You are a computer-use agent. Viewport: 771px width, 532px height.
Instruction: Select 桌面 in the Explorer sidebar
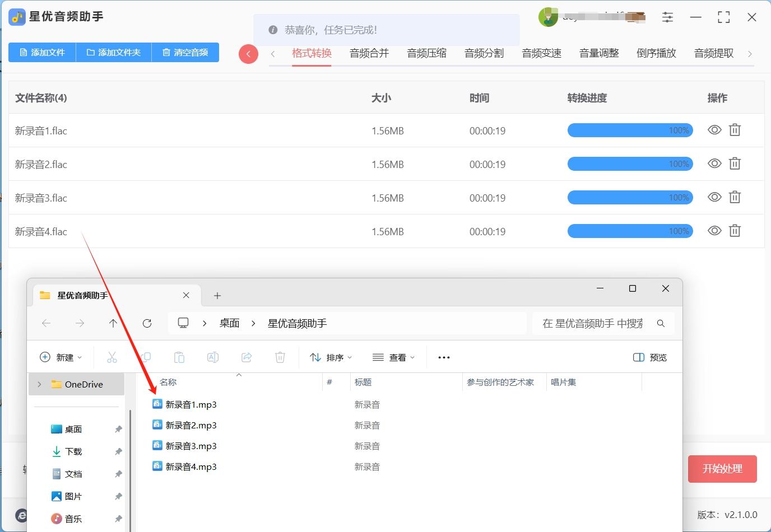[x=73, y=429]
